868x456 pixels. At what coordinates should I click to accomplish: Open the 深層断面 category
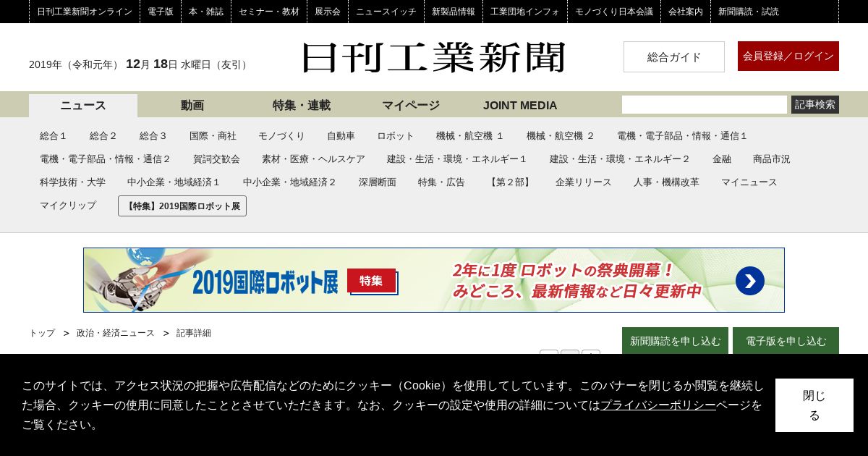click(378, 182)
